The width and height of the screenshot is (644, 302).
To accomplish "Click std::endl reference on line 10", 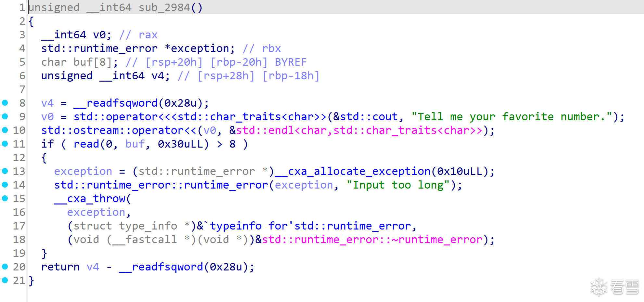I will (359, 130).
